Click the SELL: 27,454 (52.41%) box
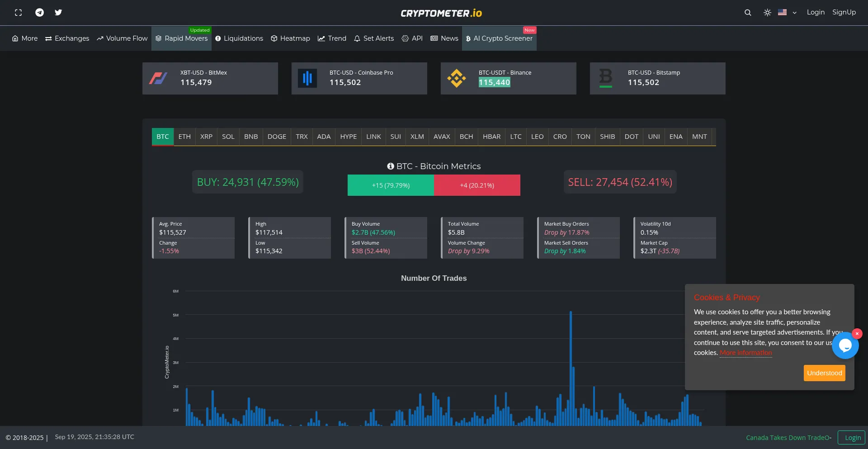868x449 pixels. click(620, 182)
